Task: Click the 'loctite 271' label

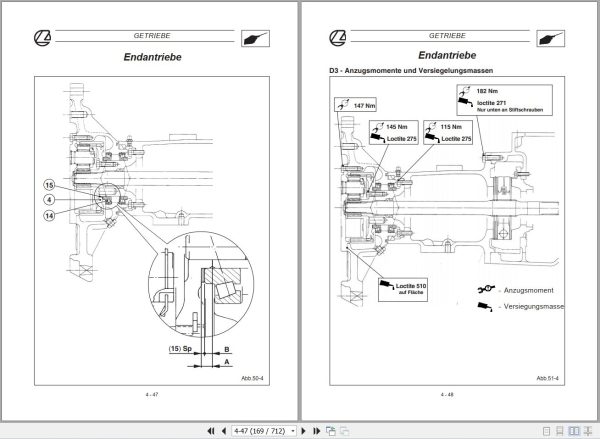Action: coord(491,103)
